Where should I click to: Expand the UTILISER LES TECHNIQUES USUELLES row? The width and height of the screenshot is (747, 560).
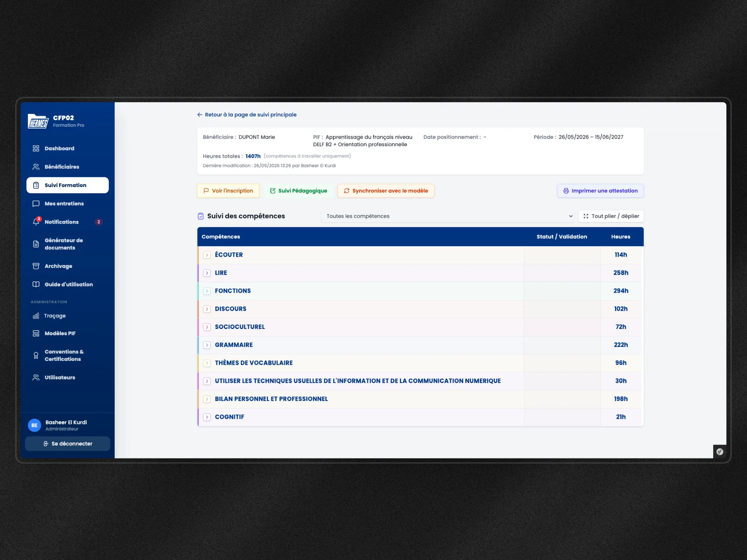point(207,381)
